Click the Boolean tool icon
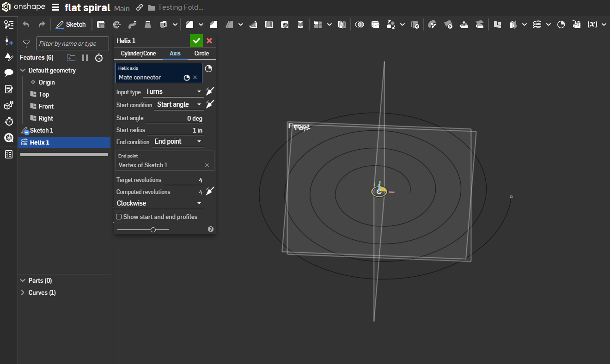This screenshot has width=610, height=364. pyautogui.click(x=360, y=24)
